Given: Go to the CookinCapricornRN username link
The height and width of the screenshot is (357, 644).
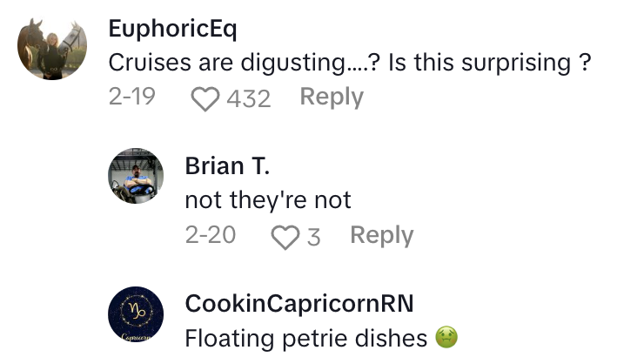Looking at the screenshot, I should 299,303.
